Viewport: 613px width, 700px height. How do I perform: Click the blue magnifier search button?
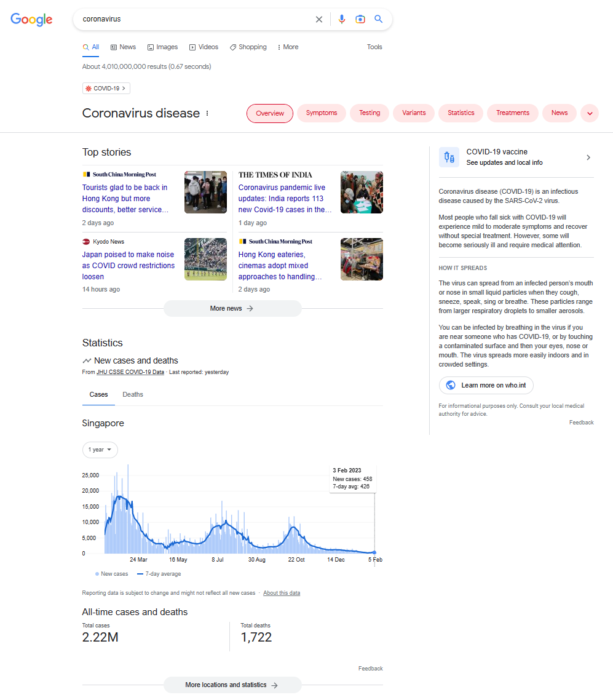tap(378, 18)
